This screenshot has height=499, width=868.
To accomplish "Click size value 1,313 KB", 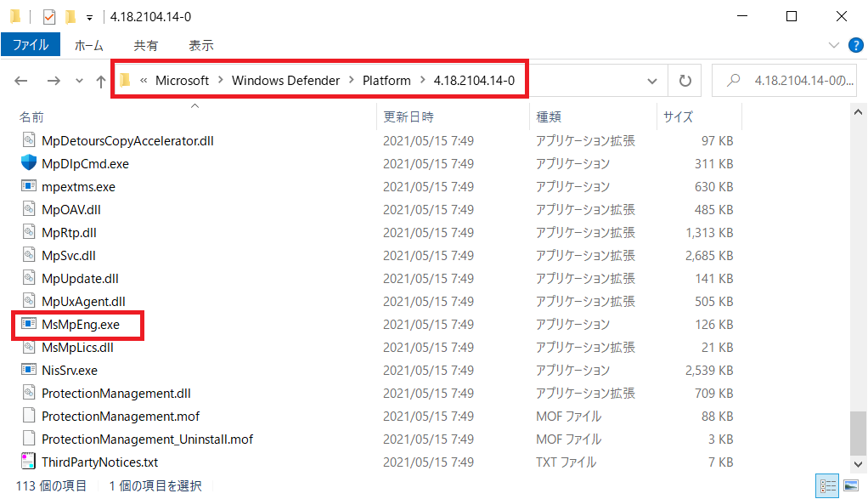I will point(709,233).
